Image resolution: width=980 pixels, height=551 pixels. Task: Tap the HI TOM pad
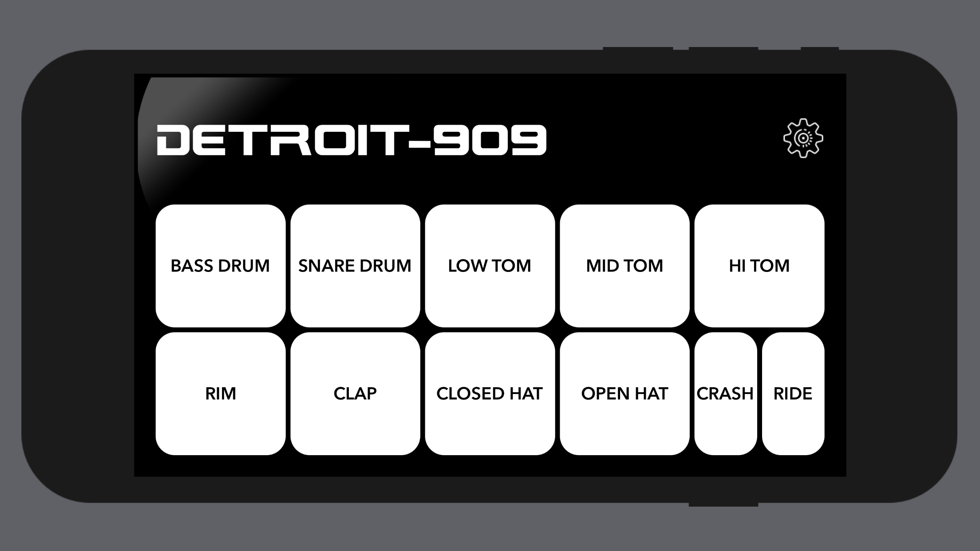click(759, 265)
